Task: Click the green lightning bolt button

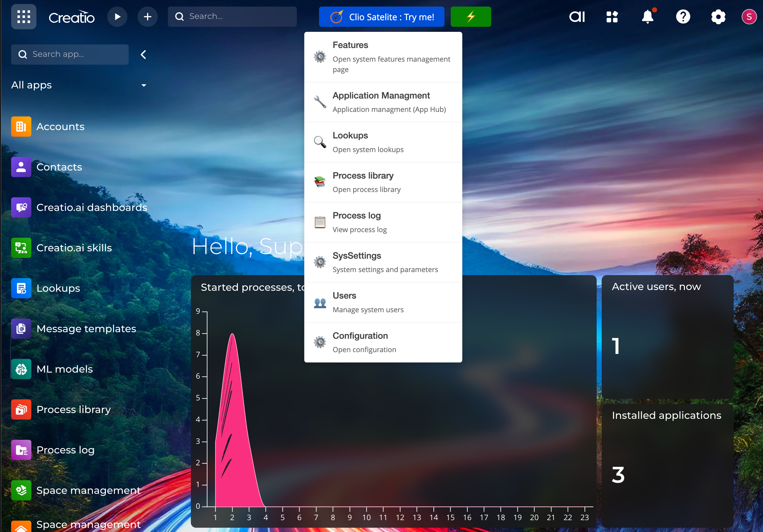Action: point(471,17)
